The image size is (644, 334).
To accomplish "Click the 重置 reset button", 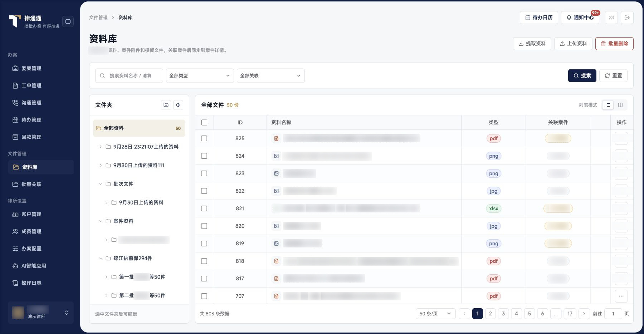I will [613, 75].
